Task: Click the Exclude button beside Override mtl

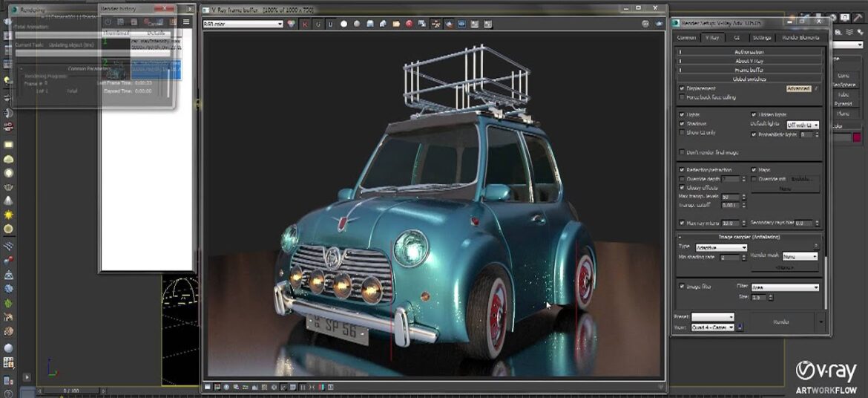Action: (x=803, y=179)
